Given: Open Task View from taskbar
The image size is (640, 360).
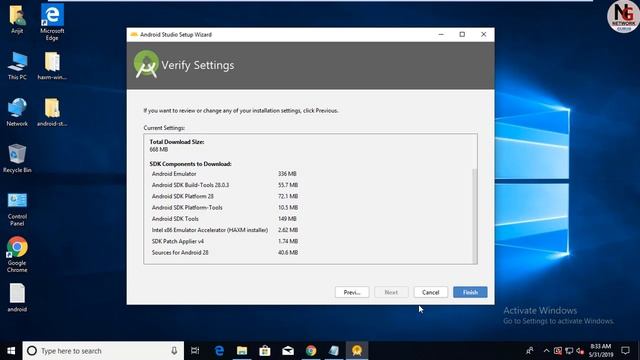Looking at the screenshot, I should point(195,351).
